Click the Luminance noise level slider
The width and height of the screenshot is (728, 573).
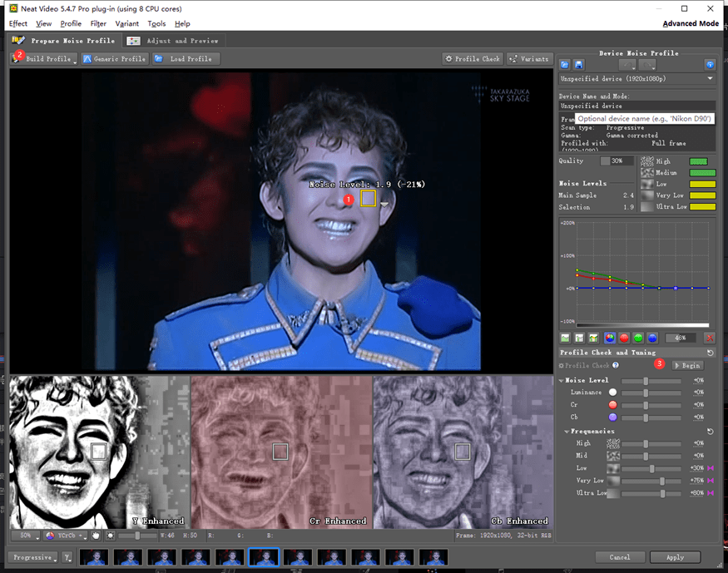tap(646, 392)
